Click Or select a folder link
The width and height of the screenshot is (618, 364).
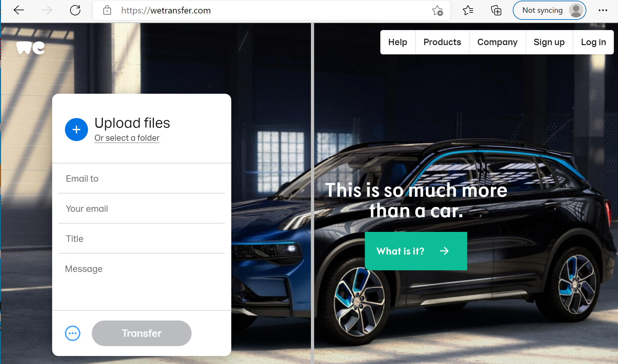tap(127, 138)
